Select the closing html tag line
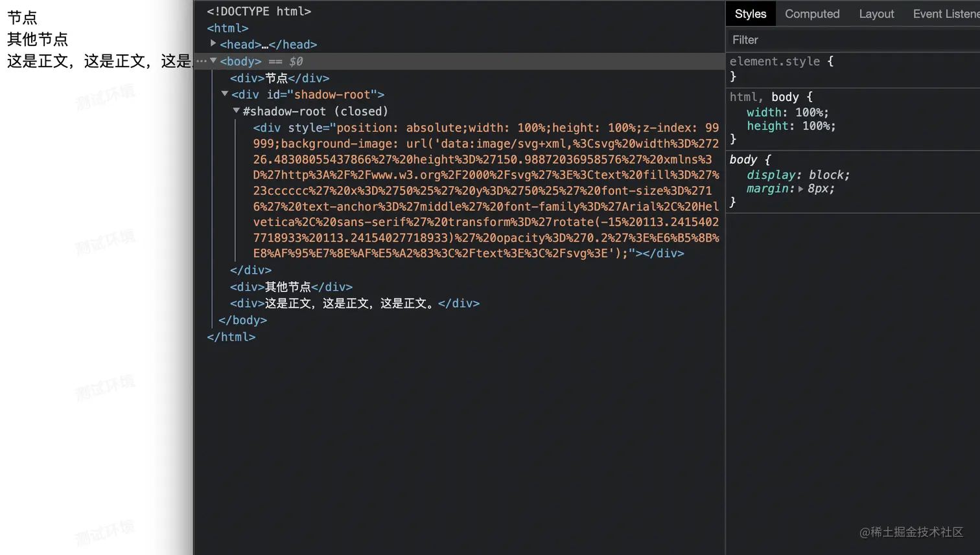 tap(231, 337)
